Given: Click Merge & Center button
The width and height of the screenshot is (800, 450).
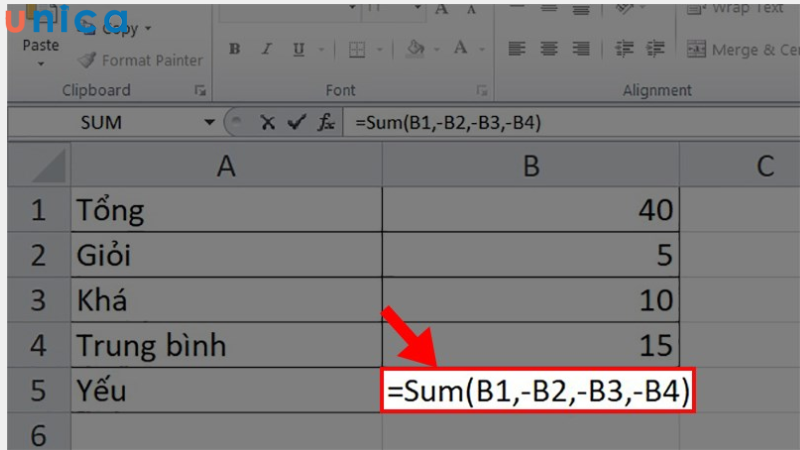Looking at the screenshot, I should pos(743,49).
